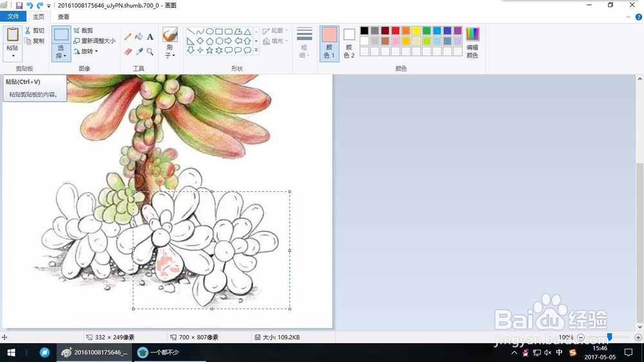Screen dimensions: 644x362
Task: Undo the last action
Action: (30, 5)
